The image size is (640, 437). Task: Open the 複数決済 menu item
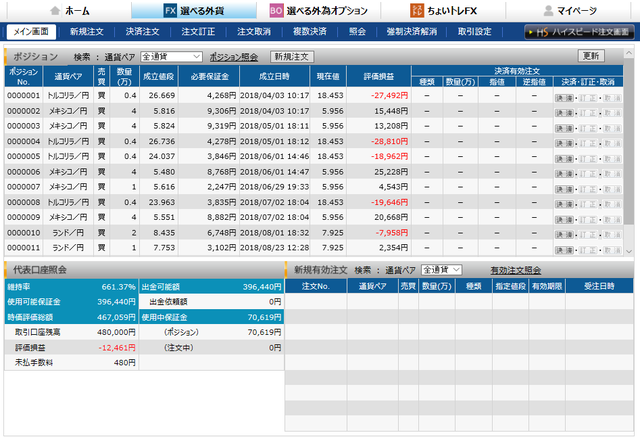pyautogui.click(x=310, y=32)
